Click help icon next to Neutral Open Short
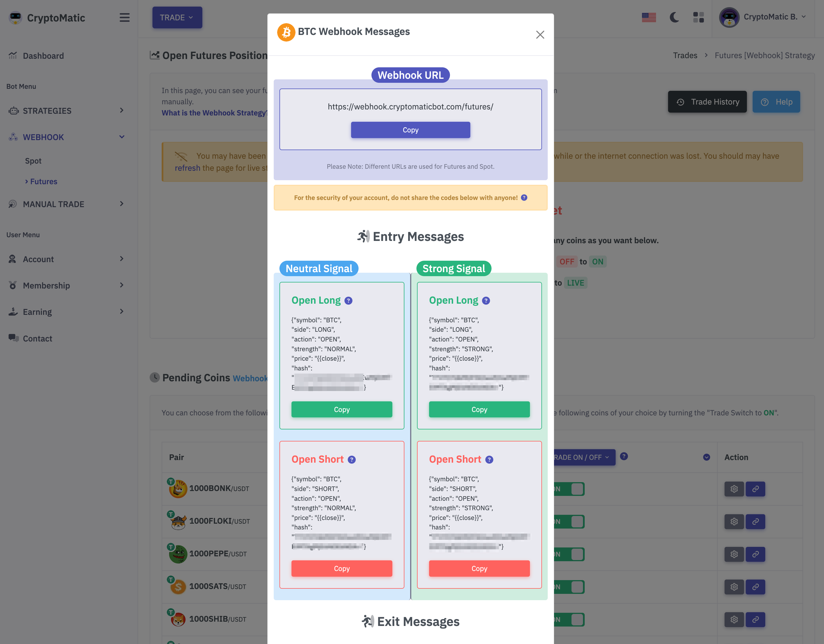Screen dimensions: 824x644 (x=352, y=460)
